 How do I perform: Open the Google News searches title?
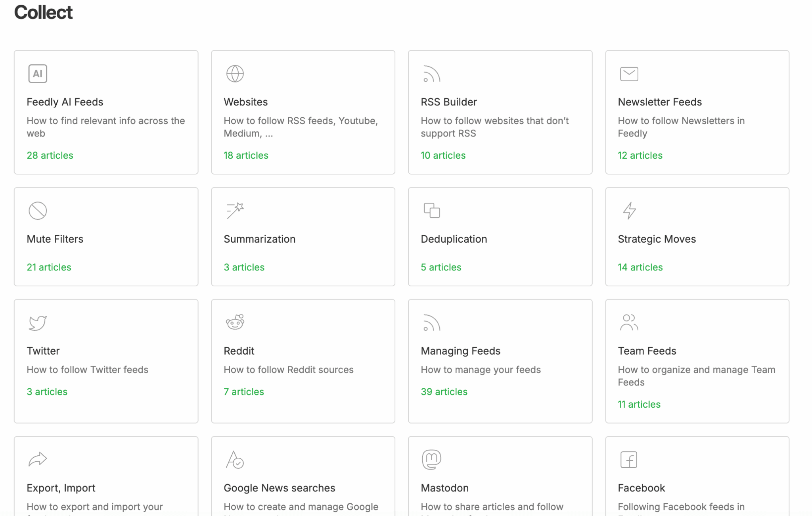click(x=279, y=488)
